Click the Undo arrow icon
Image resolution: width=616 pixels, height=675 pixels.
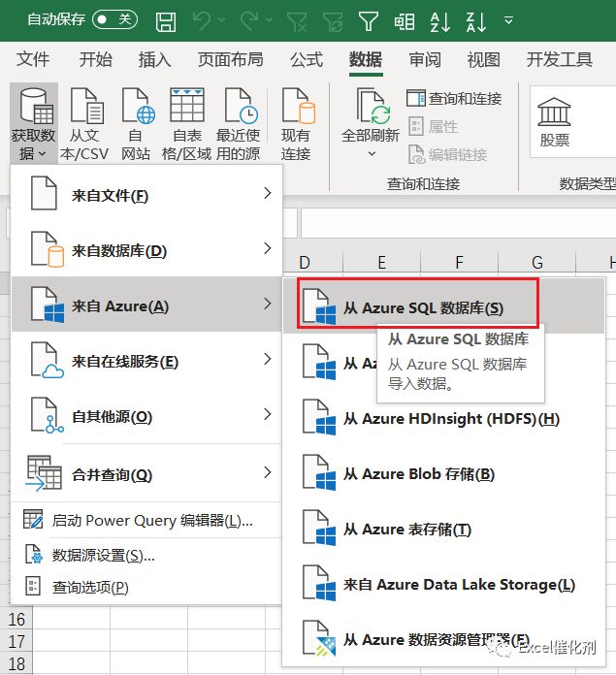coord(201,20)
